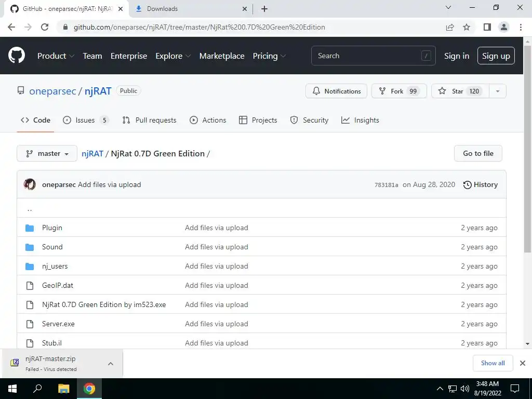Viewport: 532px width, 399px height.
Task: Click the nj_users folder icon
Action: click(x=30, y=267)
